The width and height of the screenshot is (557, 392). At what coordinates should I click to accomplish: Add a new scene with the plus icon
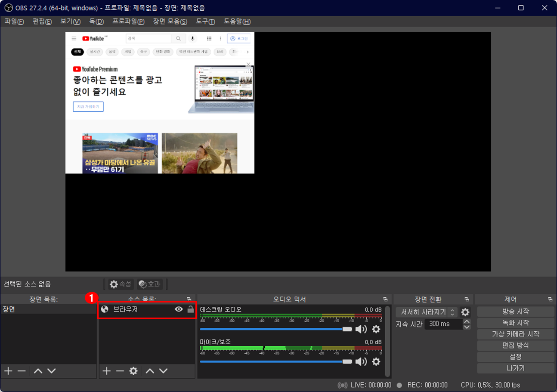[8, 371]
